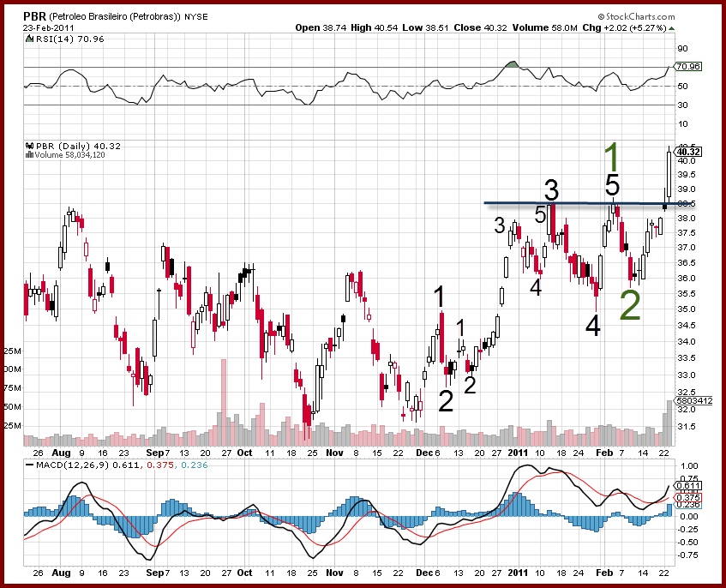Click the blue 0.236 histogram value in MACD legend
This screenshot has height=588, width=726.
[x=194, y=465]
